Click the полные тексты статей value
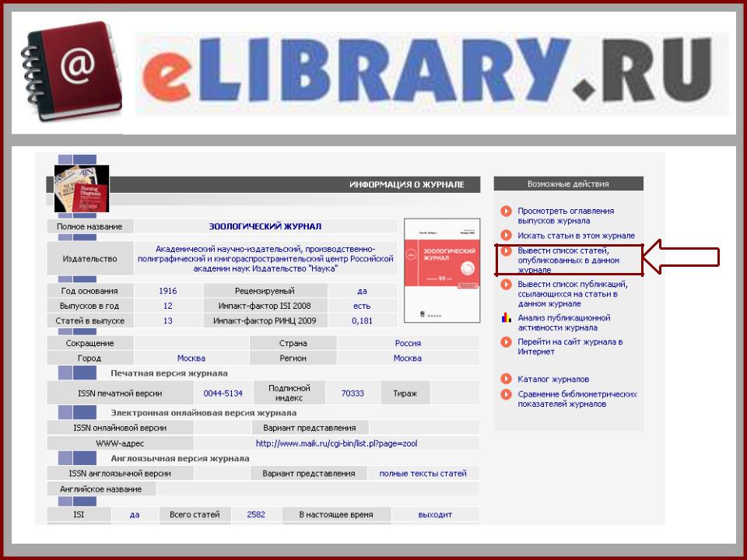This screenshot has width=747, height=560. (423, 474)
